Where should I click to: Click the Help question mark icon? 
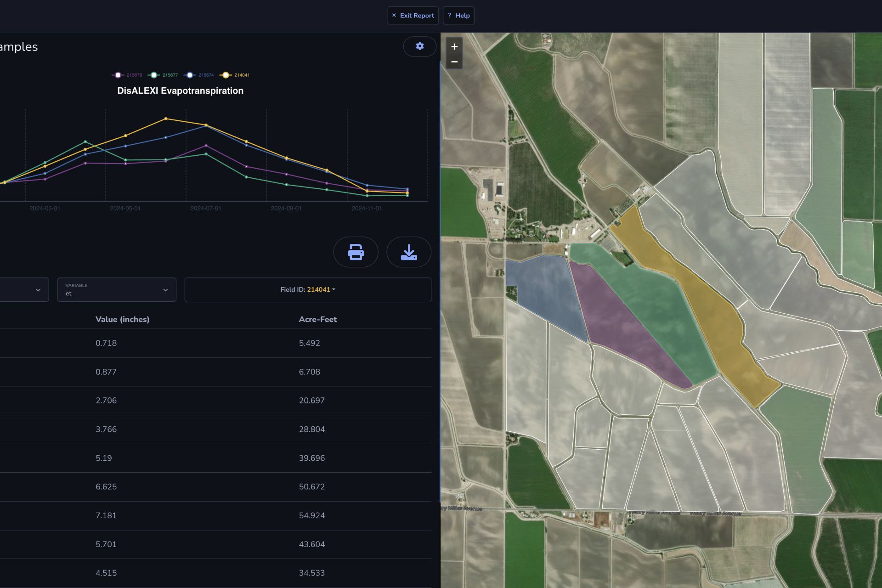coord(449,16)
